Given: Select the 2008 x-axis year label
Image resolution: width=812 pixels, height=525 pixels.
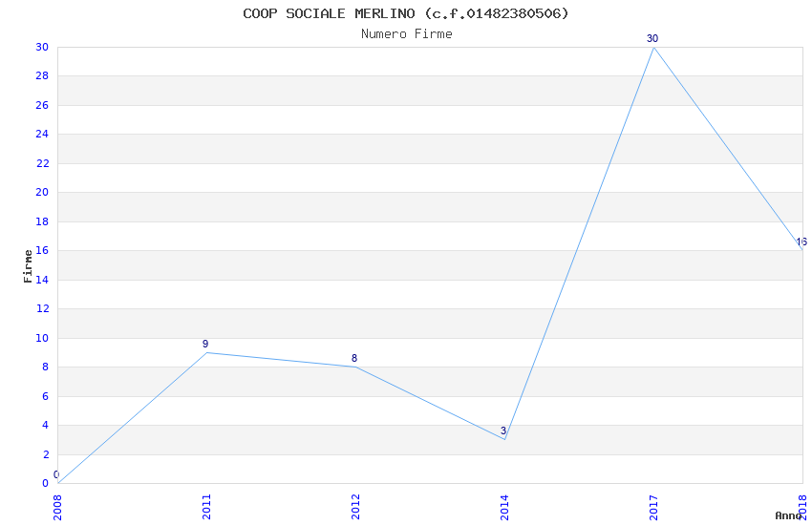Looking at the screenshot, I should click(x=57, y=507).
